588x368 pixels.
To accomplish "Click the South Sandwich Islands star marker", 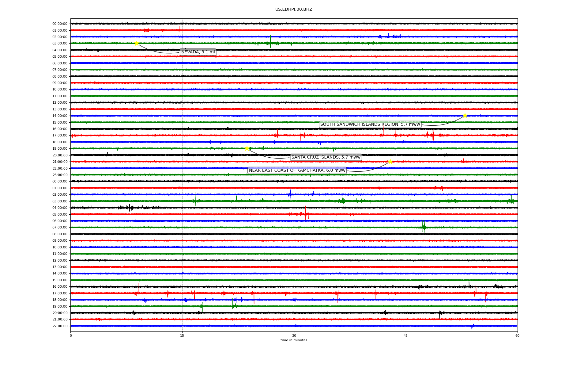I will coord(465,116).
